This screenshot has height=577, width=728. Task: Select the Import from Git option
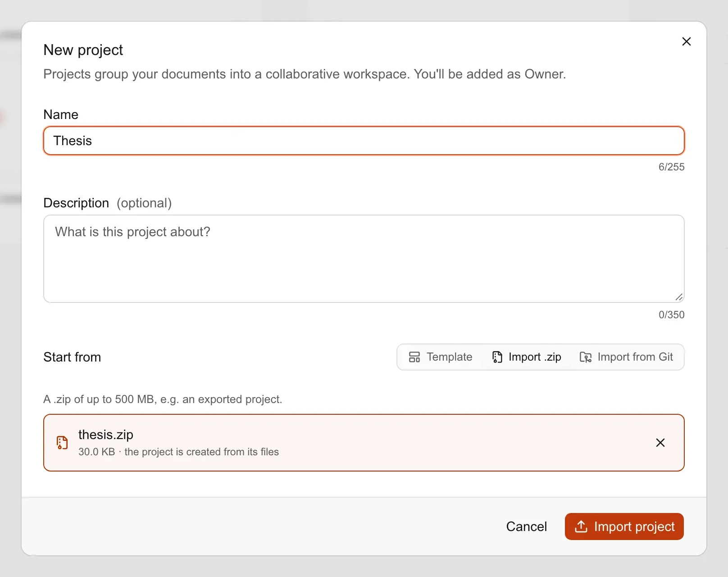(626, 357)
